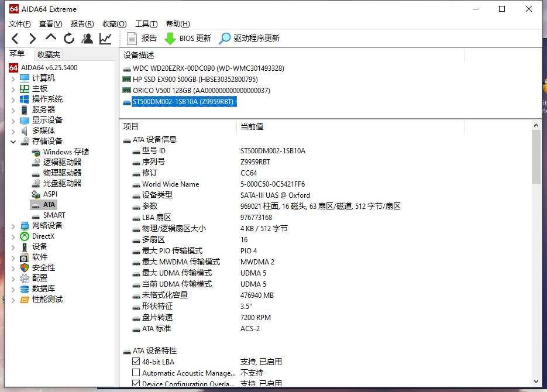
Task: Collapse the 存储设备 tree branch
Action: pos(13,141)
